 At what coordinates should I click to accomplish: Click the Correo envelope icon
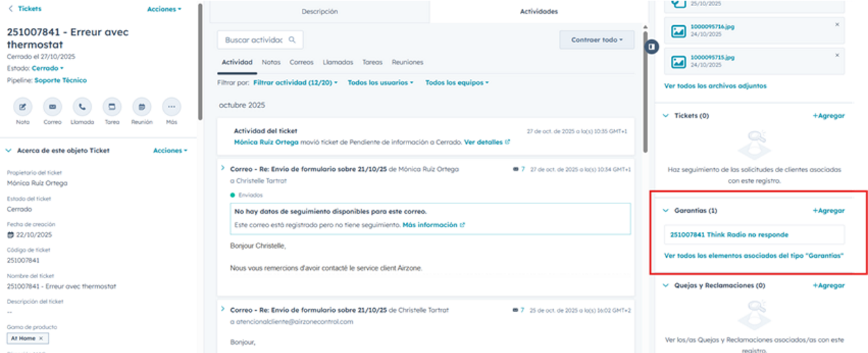[x=52, y=107]
